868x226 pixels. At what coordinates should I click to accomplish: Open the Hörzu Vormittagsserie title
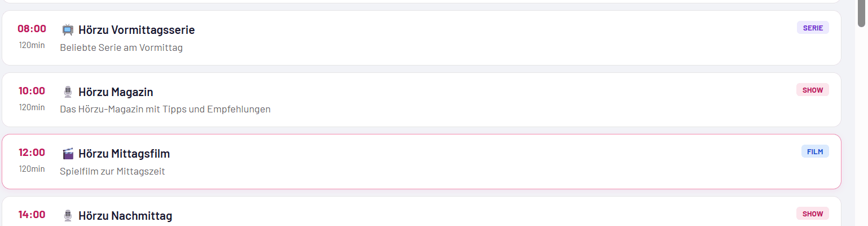pos(136,30)
